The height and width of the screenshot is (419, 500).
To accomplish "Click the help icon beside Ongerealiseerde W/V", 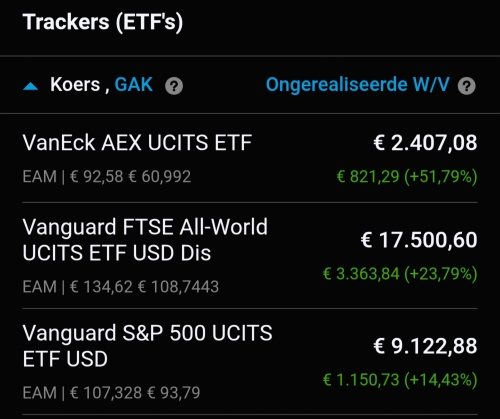I will pos(466,86).
